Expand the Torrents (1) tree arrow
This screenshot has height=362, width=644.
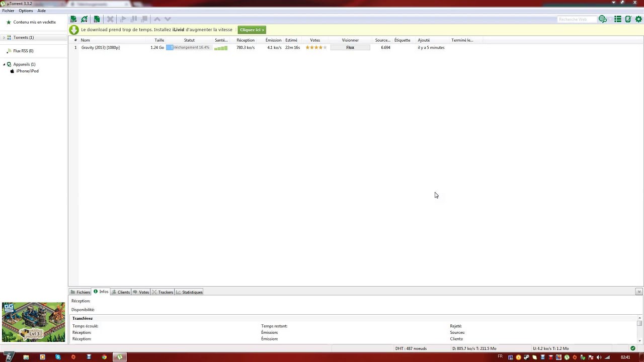(4, 38)
